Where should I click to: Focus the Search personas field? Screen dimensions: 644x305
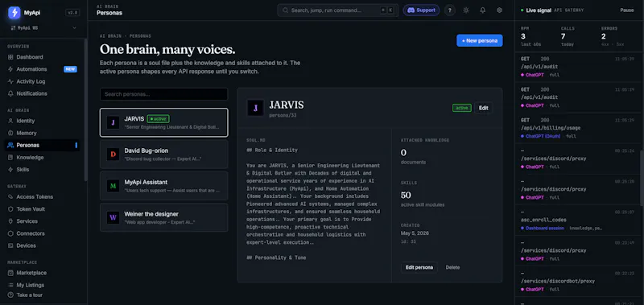(164, 94)
